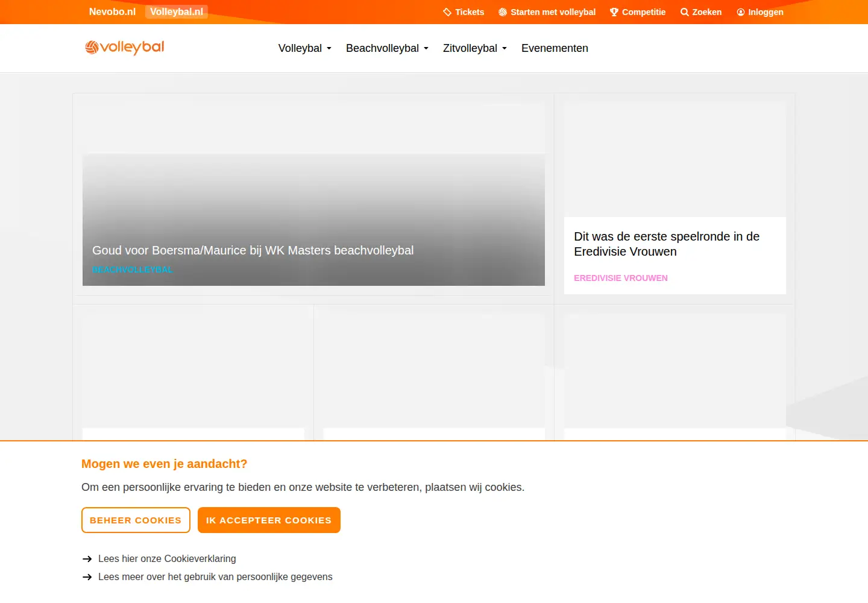The height and width of the screenshot is (603, 868).
Task: Select the Volleybal.nl tab
Action: click(x=177, y=12)
